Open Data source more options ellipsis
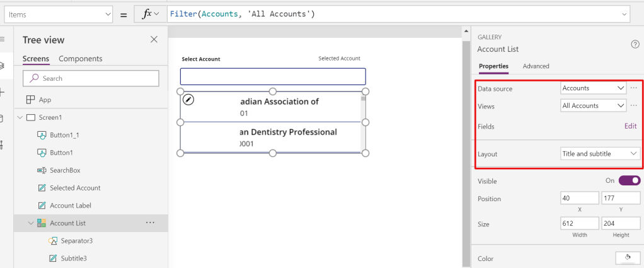 click(634, 88)
